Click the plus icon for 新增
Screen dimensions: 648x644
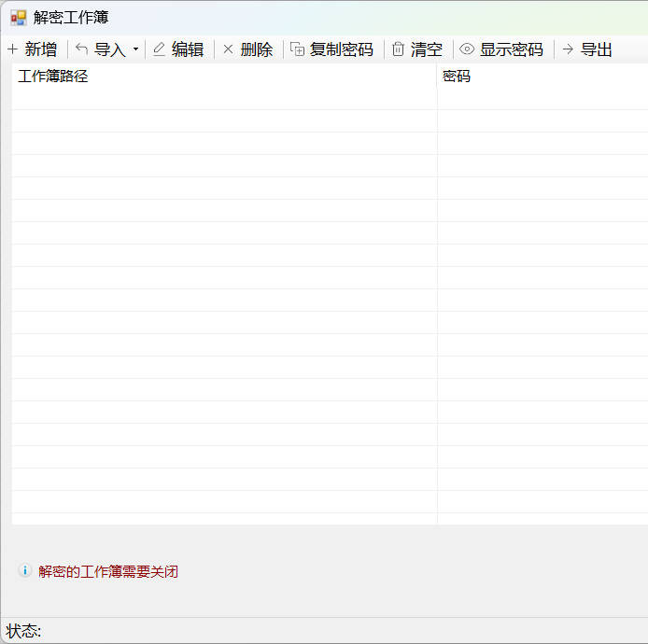click(x=13, y=49)
